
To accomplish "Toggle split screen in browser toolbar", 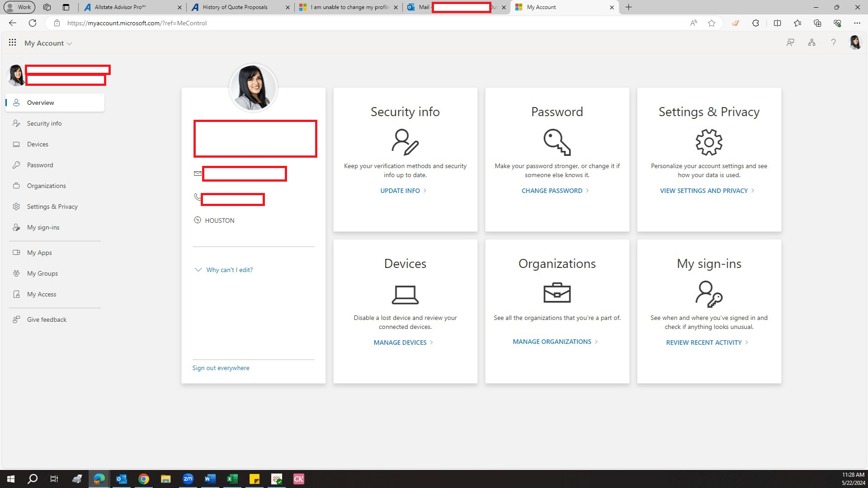I will coord(778,23).
